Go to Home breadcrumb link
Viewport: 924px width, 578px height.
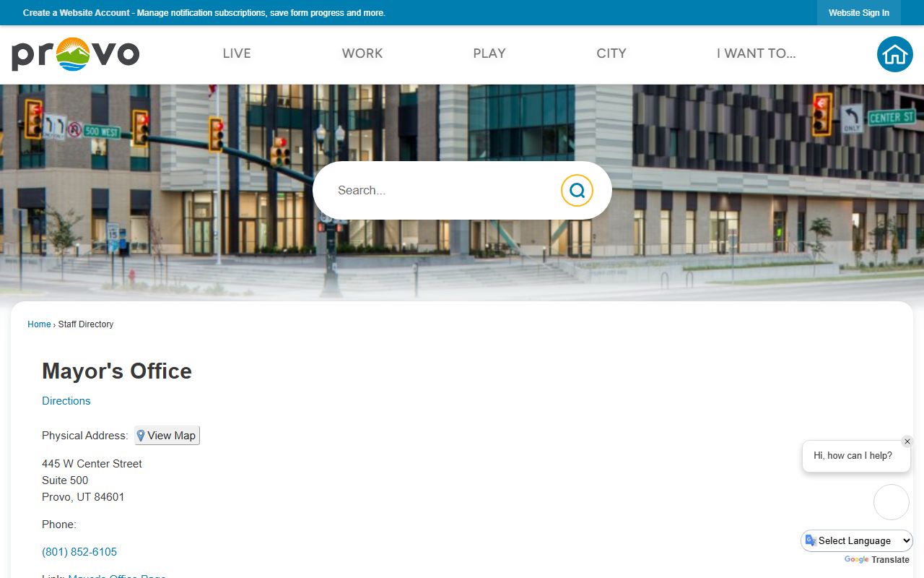[x=39, y=324]
